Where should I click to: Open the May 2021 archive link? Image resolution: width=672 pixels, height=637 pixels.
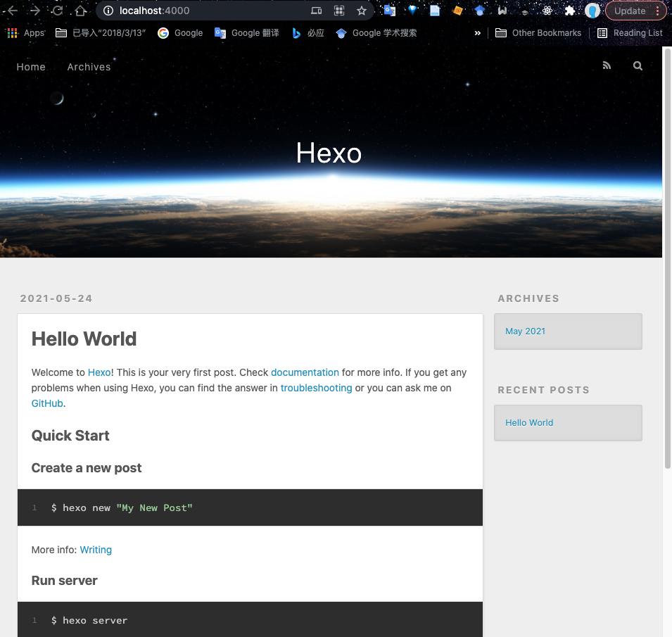click(x=525, y=332)
